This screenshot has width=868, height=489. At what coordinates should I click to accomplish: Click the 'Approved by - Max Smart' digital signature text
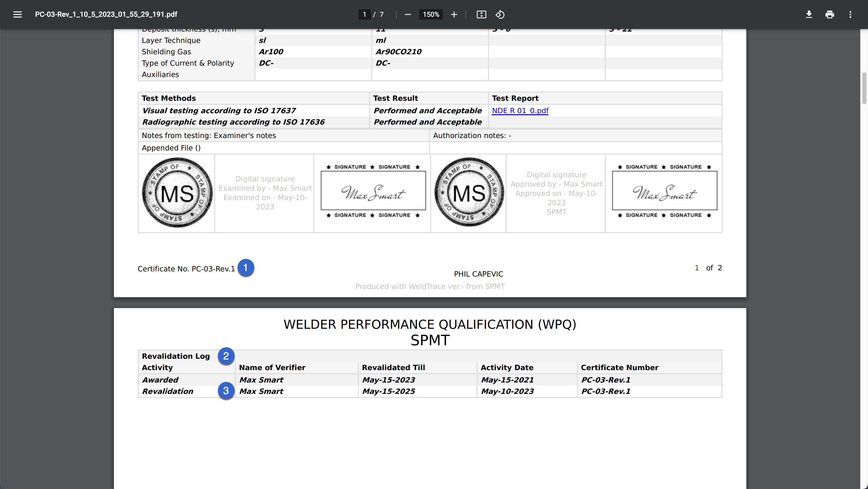[556, 184]
